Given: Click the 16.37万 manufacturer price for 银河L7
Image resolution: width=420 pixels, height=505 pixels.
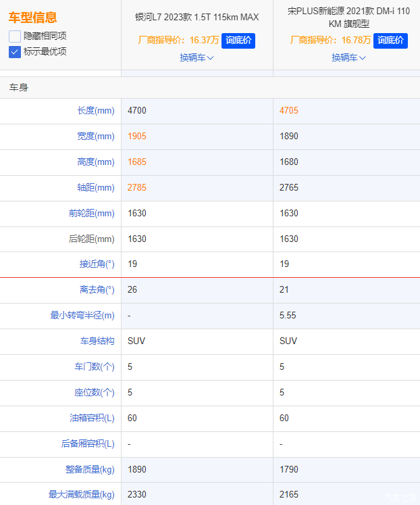Looking at the screenshot, I should pos(204,41).
